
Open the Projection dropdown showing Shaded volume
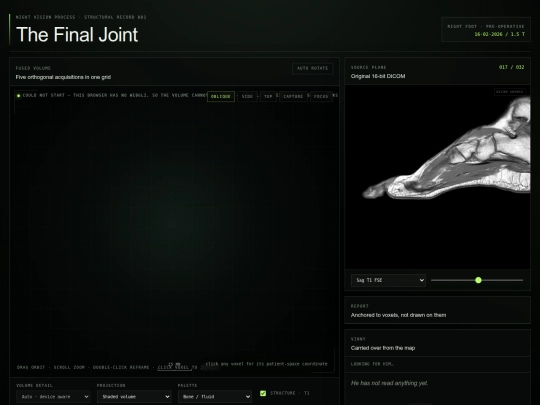click(134, 397)
